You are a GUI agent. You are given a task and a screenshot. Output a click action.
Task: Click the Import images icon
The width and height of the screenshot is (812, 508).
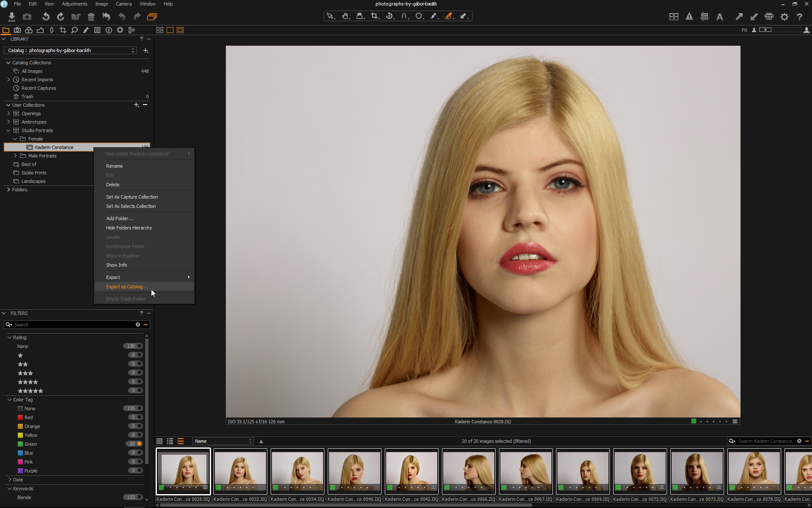pyautogui.click(x=12, y=17)
